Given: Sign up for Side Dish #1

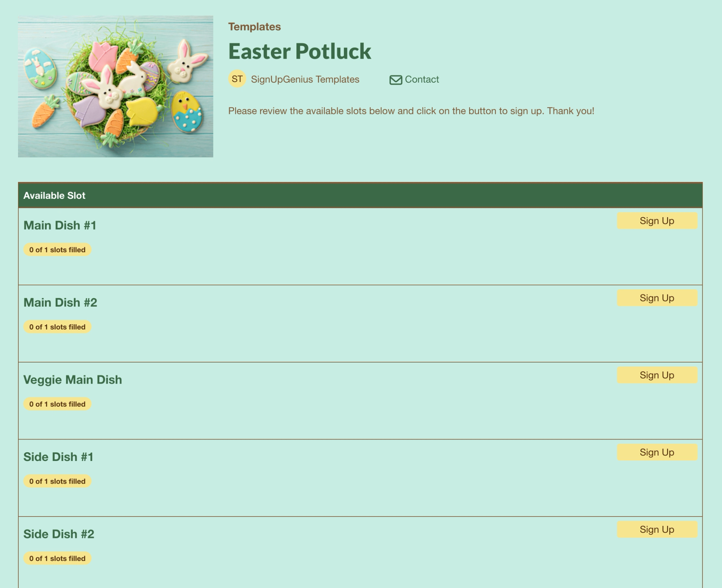Looking at the screenshot, I should click(x=657, y=452).
